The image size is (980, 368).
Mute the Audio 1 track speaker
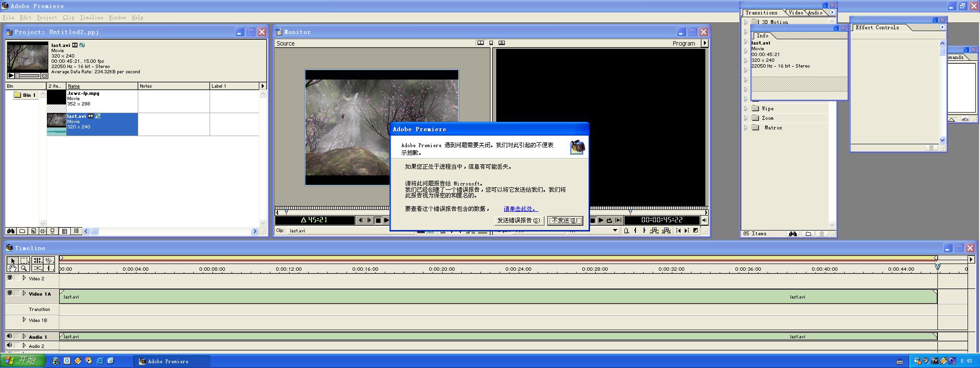coord(10,336)
